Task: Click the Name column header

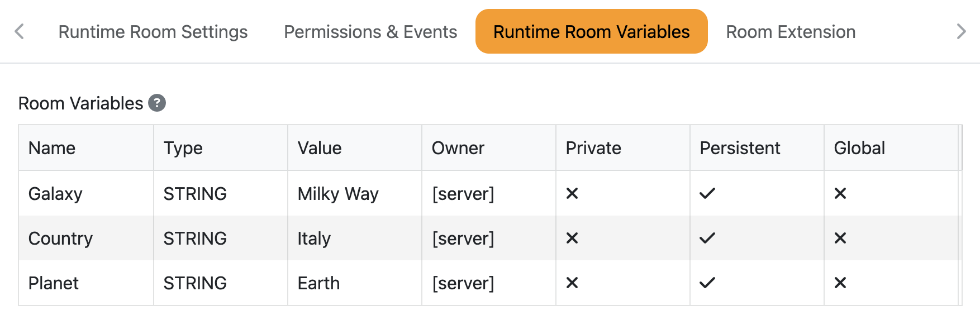Action: 86,148
